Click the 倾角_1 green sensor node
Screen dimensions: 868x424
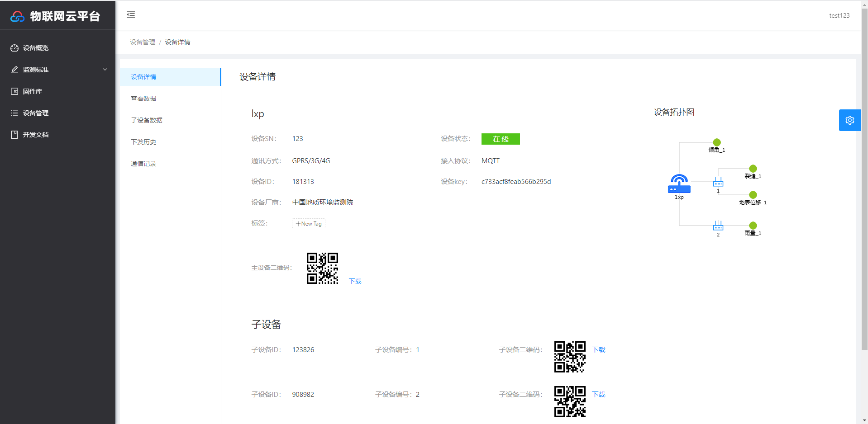717,142
